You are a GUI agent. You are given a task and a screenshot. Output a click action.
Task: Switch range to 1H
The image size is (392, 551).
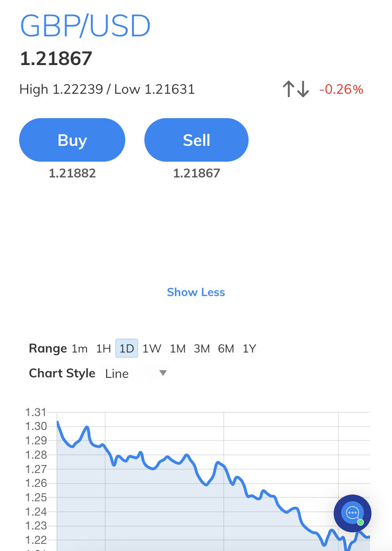[103, 349]
